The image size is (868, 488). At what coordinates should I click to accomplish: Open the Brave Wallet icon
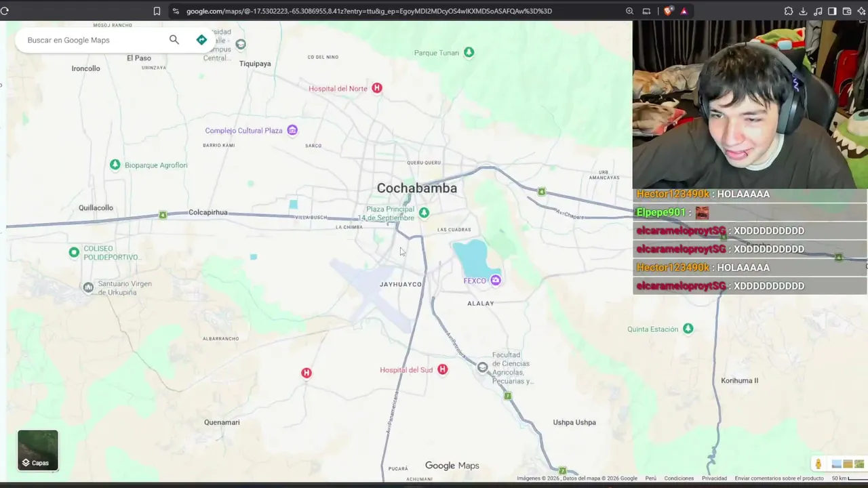[847, 11]
